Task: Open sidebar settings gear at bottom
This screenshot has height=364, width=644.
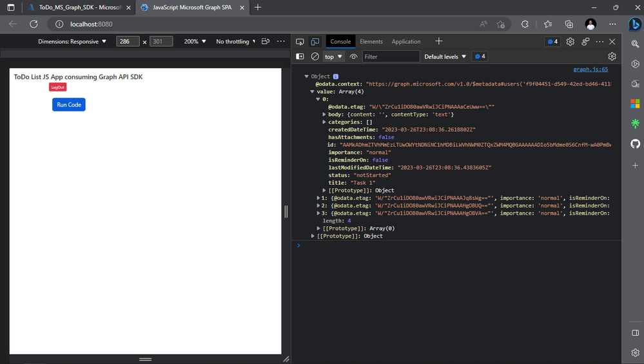Action: click(x=635, y=352)
